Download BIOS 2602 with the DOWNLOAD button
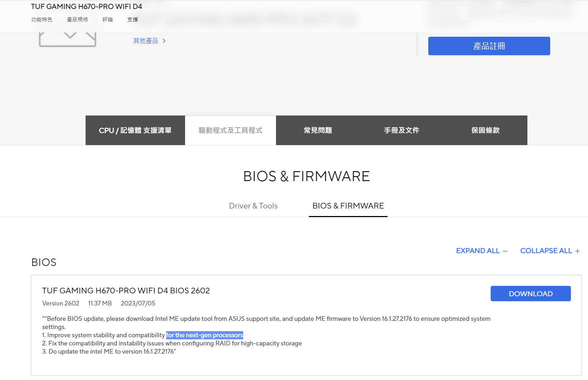Image resolution: width=588 pixels, height=380 pixels. pos(531,294)
